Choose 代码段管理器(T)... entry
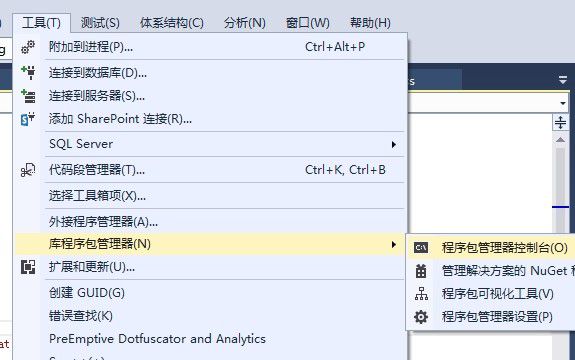 click(210, 170)
